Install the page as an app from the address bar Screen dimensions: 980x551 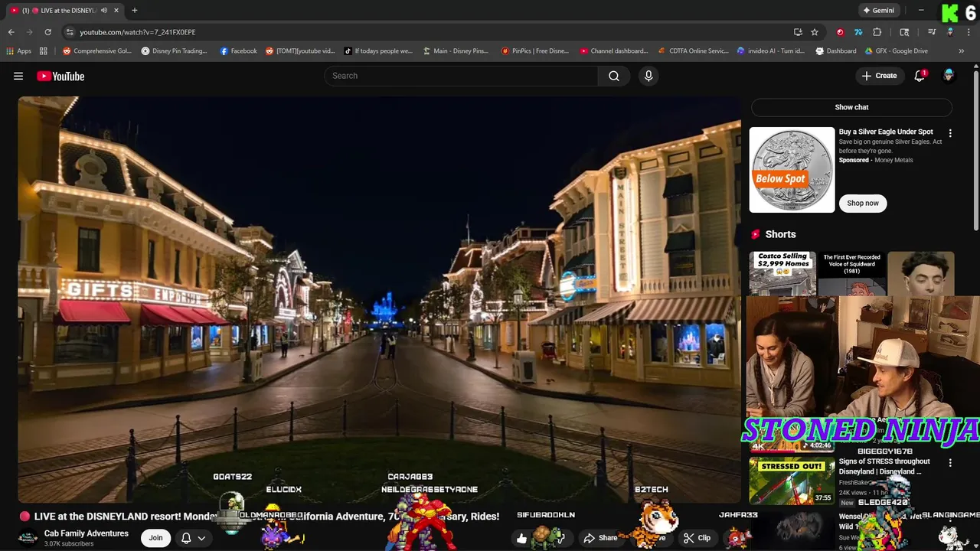pyautogui.click(x=798, y=32)
